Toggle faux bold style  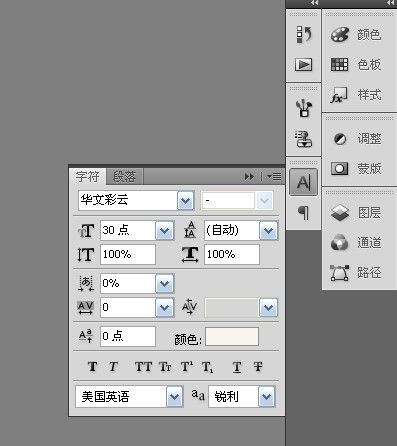93,367
